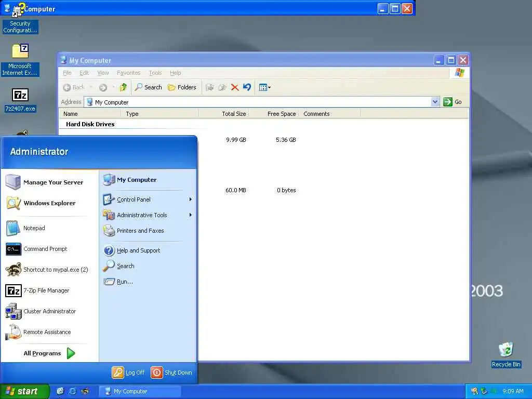Image resolution: width=532 pixels, height=399 pixels.
Task: Click the Administrator user name header
Action: (x=39, y=152)
